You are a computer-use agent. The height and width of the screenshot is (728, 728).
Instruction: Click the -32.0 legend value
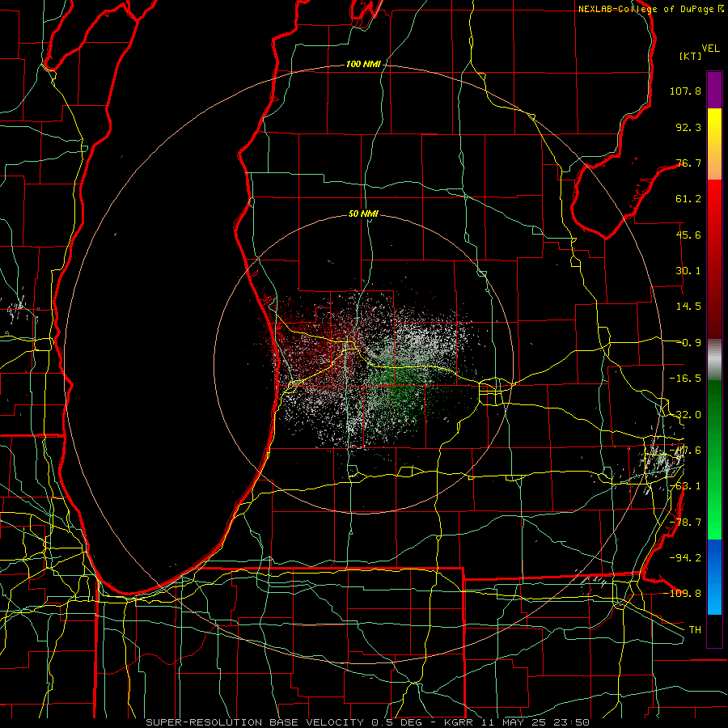[685, 415]
